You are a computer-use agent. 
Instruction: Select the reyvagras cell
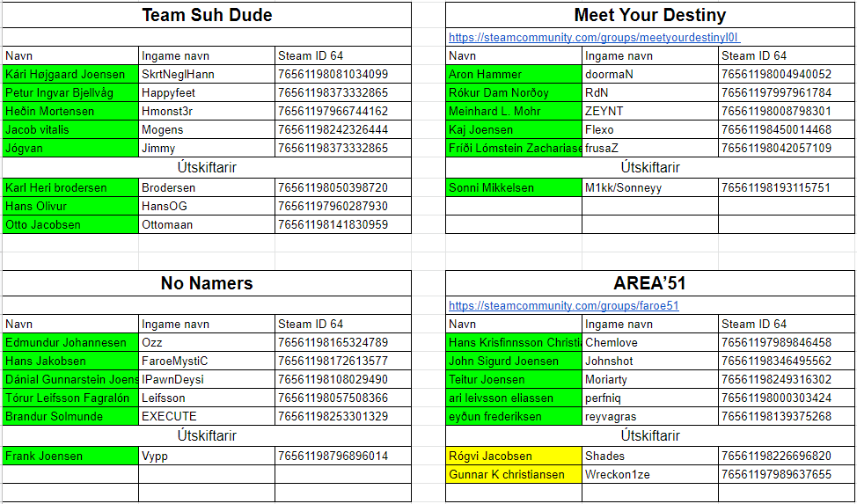coord(650,417)
